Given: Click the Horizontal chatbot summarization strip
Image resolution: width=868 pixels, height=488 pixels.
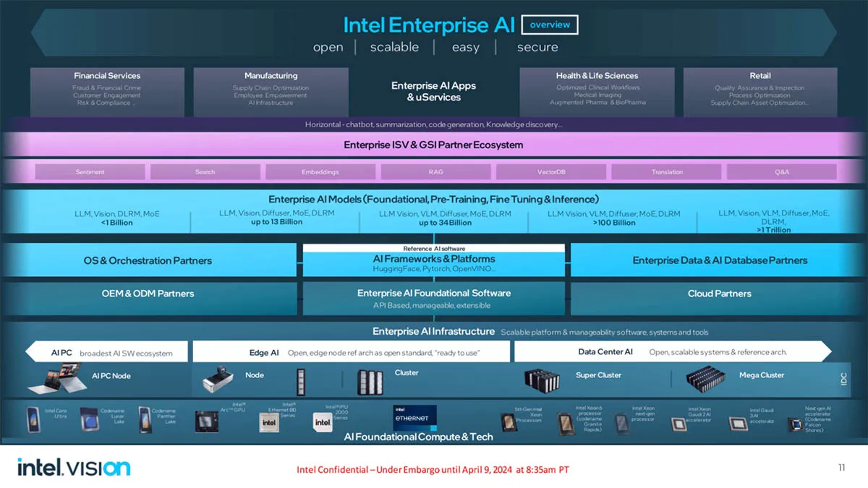Looking at the screenshot, I should click(x=434, y=124).
